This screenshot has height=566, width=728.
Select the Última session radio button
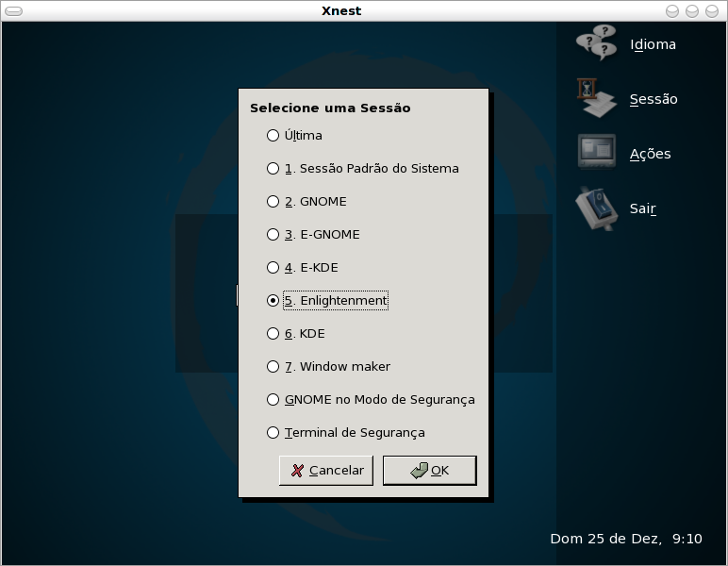(294, 135)
